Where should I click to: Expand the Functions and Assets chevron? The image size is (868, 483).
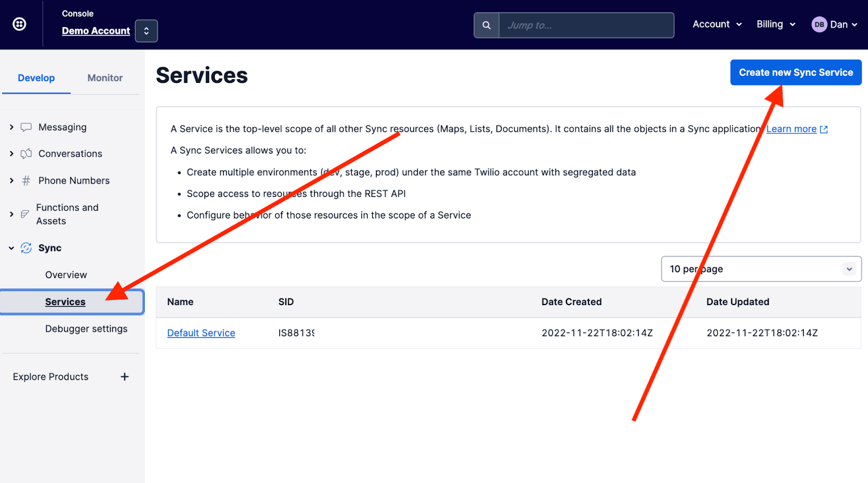pos(11,214)
